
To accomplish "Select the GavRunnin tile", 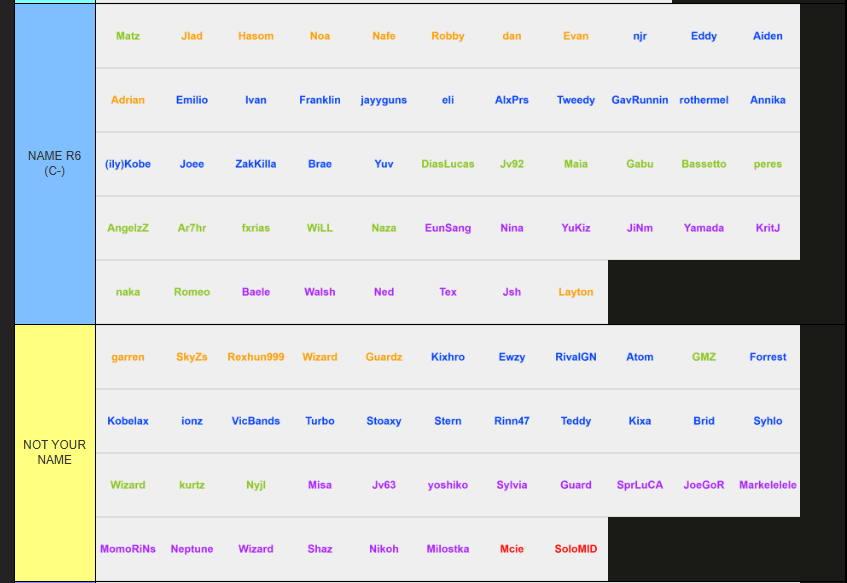I will (640, 100).
